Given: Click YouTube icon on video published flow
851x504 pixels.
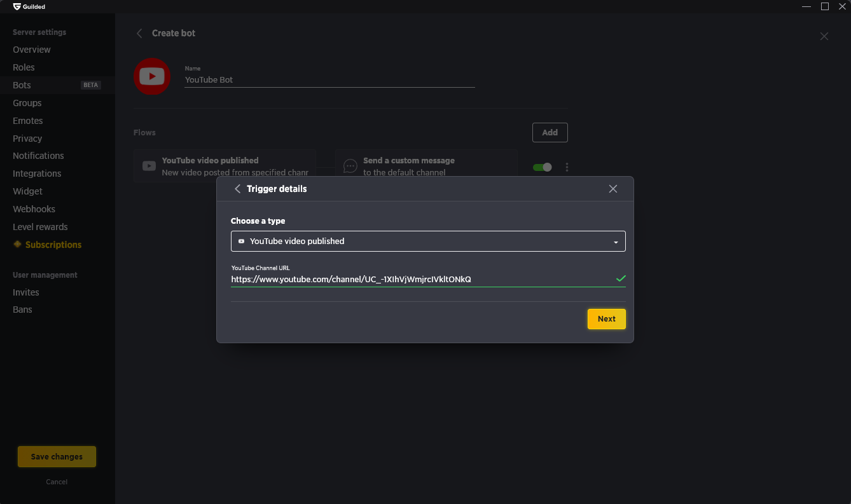Looking at the screenshot, I should click(149, 166).
